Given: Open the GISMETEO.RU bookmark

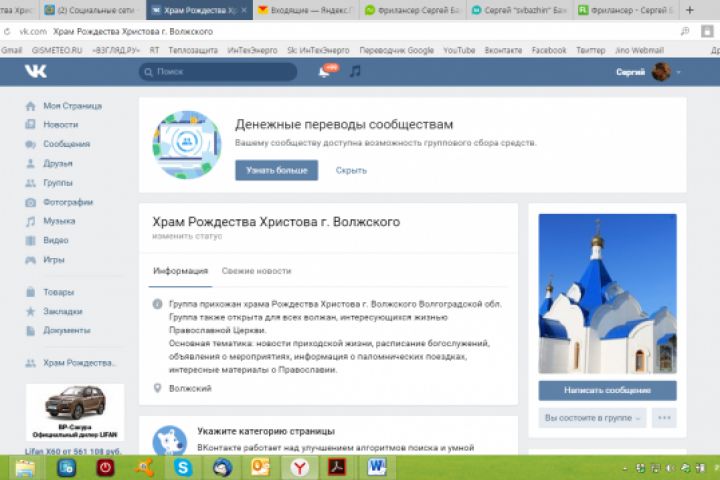Looking at the screenshot, I should 57,51.
